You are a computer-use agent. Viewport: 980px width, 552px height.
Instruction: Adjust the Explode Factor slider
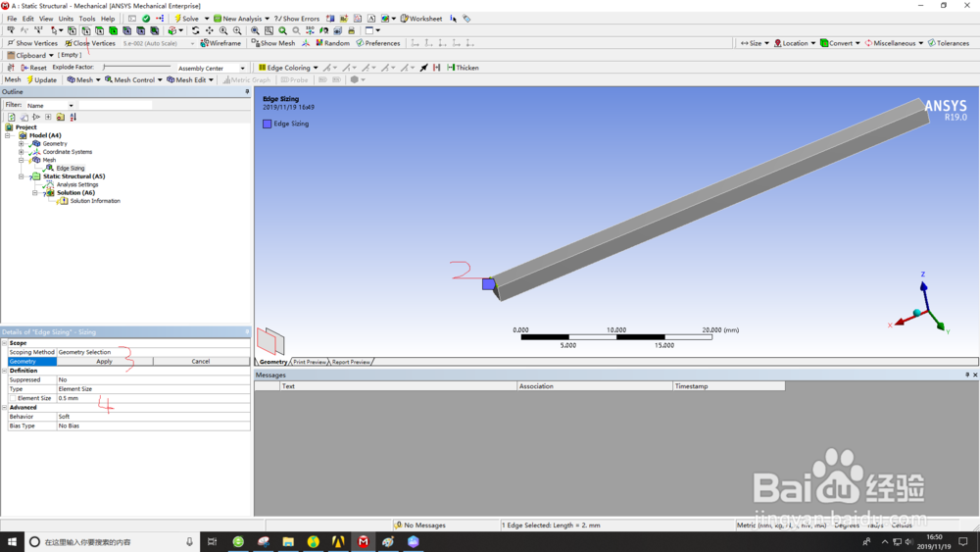(137, 67)
